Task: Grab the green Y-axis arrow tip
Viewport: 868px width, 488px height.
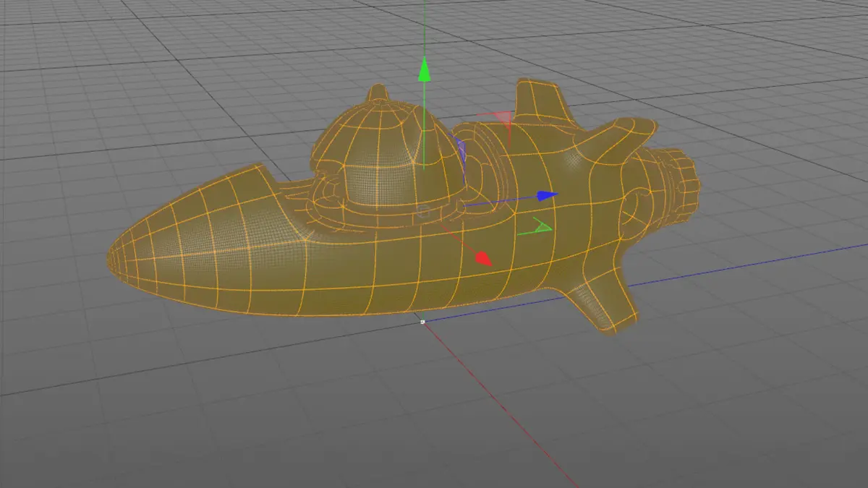Action: (x=425, y=70)
